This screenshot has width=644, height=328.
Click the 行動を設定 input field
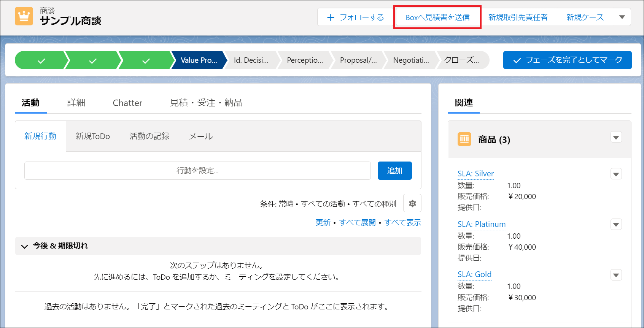[x=197, y=171]
